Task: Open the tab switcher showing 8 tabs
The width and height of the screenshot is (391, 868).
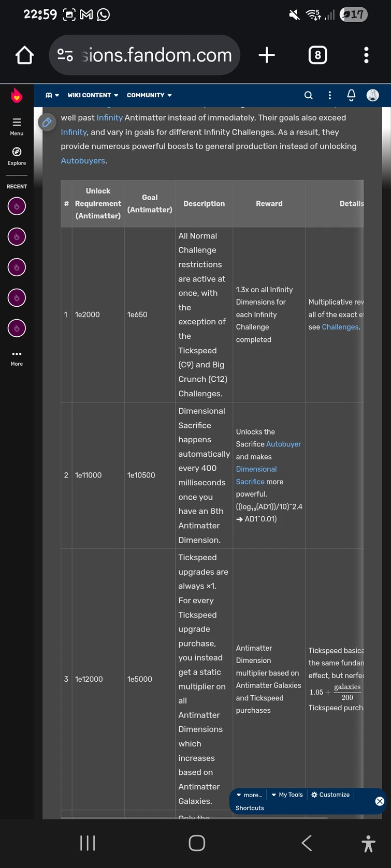Action: coord(317,54)
